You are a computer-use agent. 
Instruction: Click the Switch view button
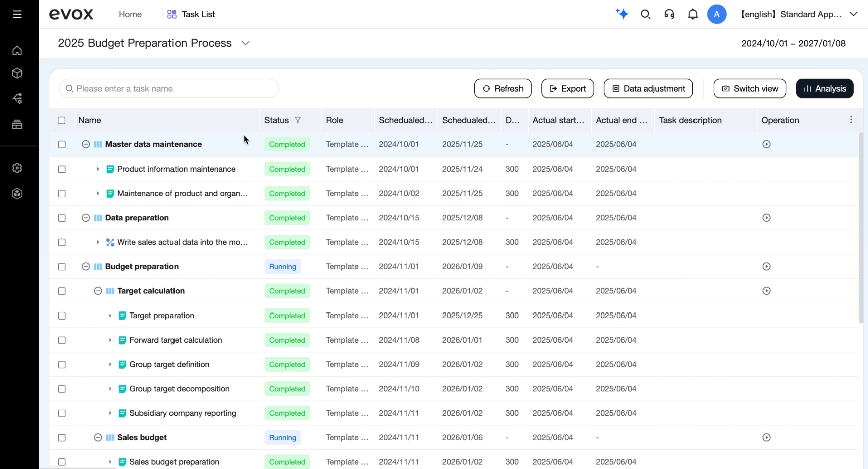coord(750,89)
